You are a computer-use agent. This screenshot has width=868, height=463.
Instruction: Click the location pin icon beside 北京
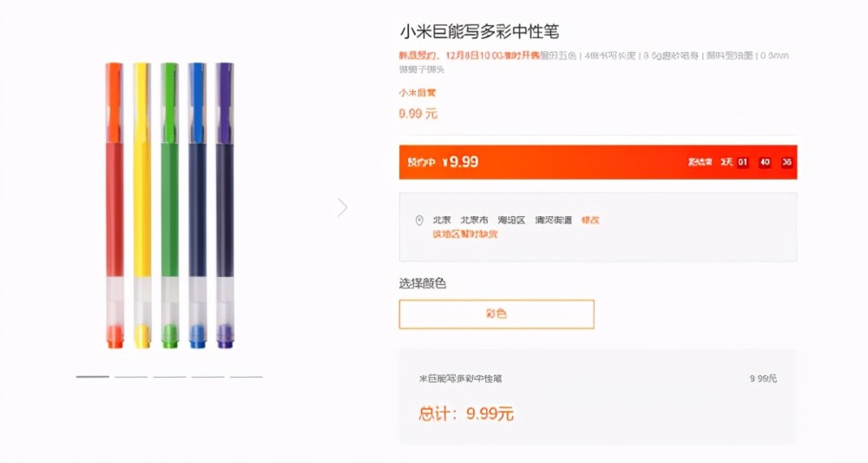[x=419, y=221]
